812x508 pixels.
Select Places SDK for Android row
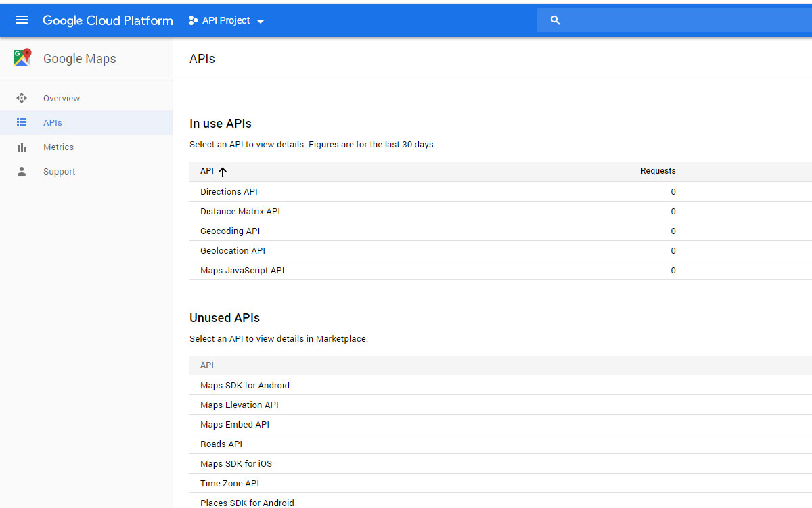(x=501, y=501)
